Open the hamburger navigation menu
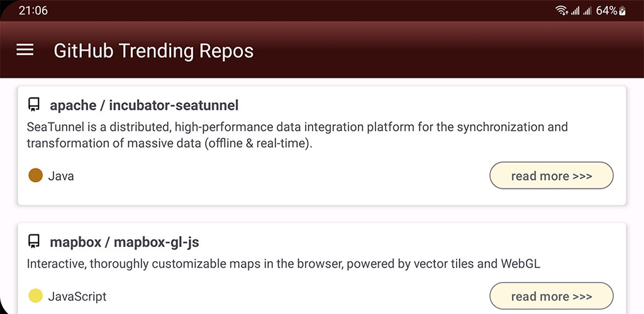The height and width of the screenshot is (314, 644). [25, 50]
